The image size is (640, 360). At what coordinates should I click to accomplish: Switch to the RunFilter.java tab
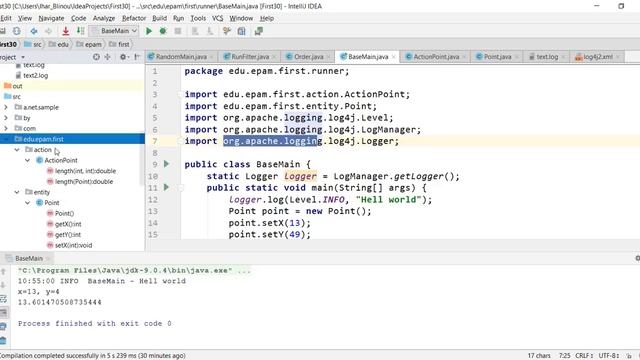point(250,57)
